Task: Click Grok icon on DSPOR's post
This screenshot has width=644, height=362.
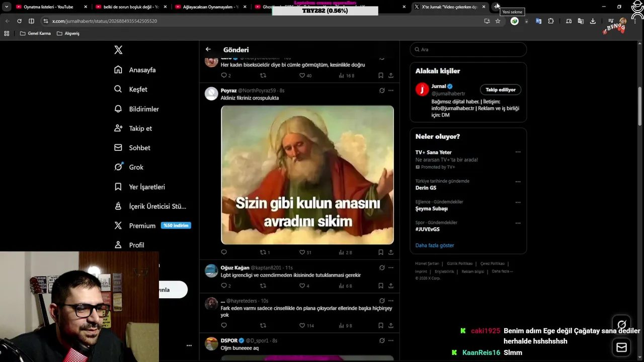Action: 382,340
